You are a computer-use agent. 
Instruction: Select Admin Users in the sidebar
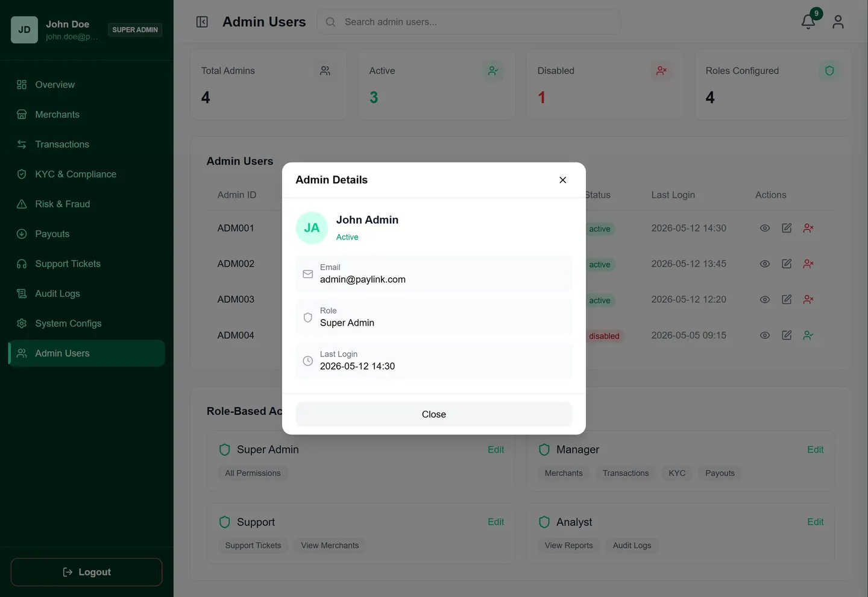tap(87, 353)
